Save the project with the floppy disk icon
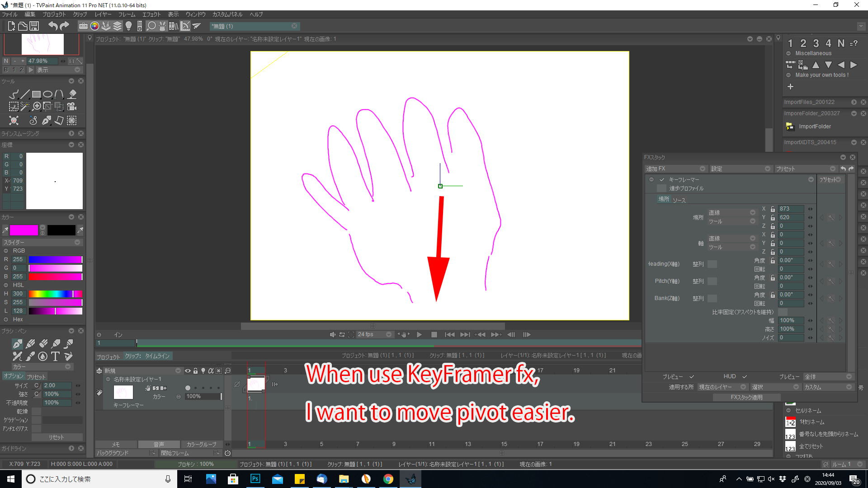Viewport: 868px width, 488px height. (34, 26)
